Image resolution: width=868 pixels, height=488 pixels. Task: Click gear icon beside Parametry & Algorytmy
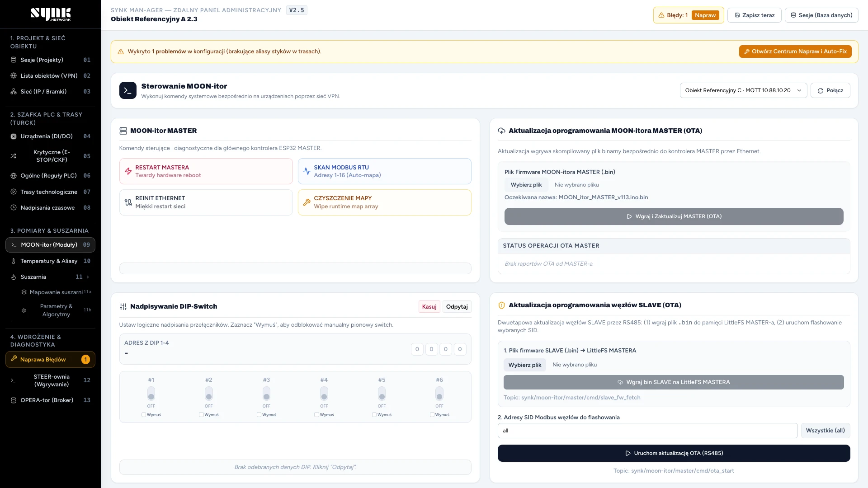(x=24, y=310)
